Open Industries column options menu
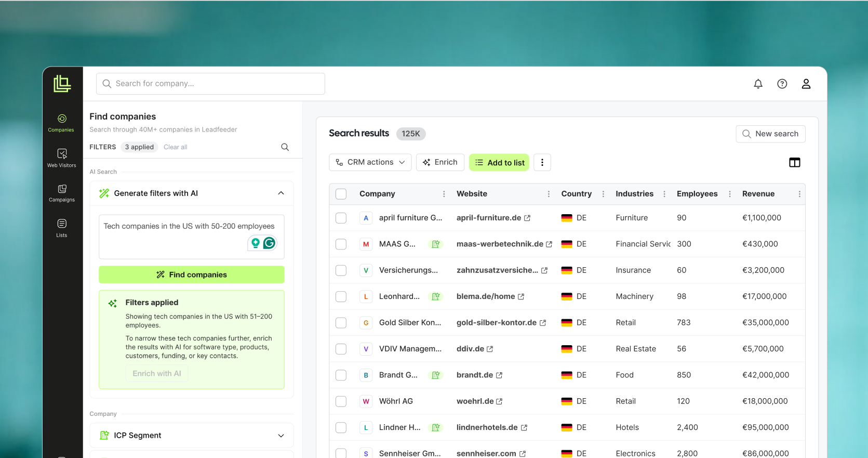Viewport: 868px width, 458px height. click(664, 194)
